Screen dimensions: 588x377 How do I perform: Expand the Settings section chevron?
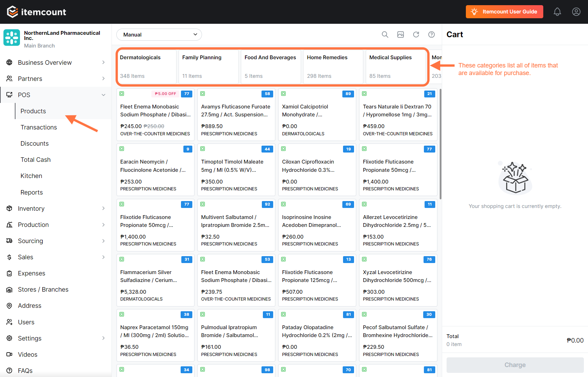coord(104,338)
